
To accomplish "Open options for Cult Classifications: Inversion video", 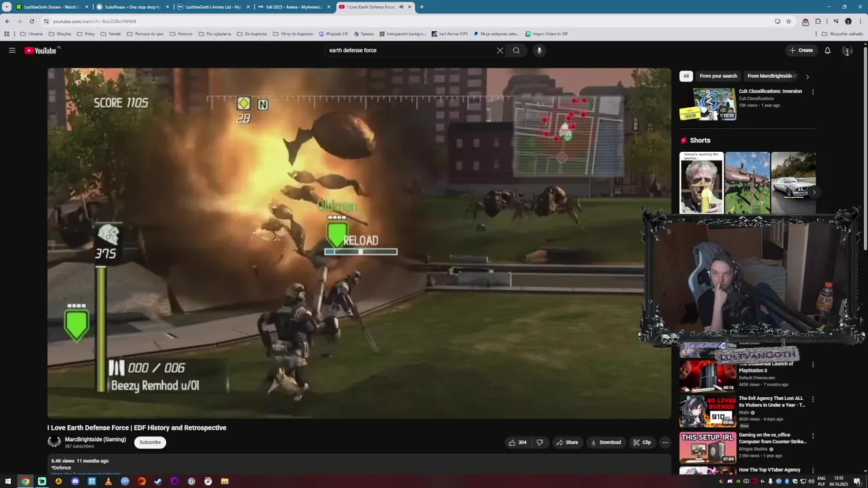I will pyautogui.click(x=812, y=92).
